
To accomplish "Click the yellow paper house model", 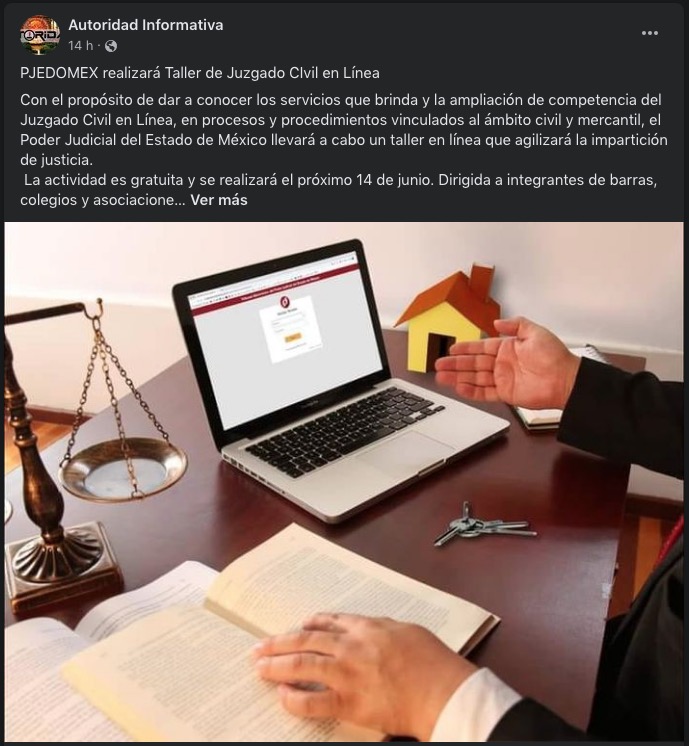I will [445, 319].
